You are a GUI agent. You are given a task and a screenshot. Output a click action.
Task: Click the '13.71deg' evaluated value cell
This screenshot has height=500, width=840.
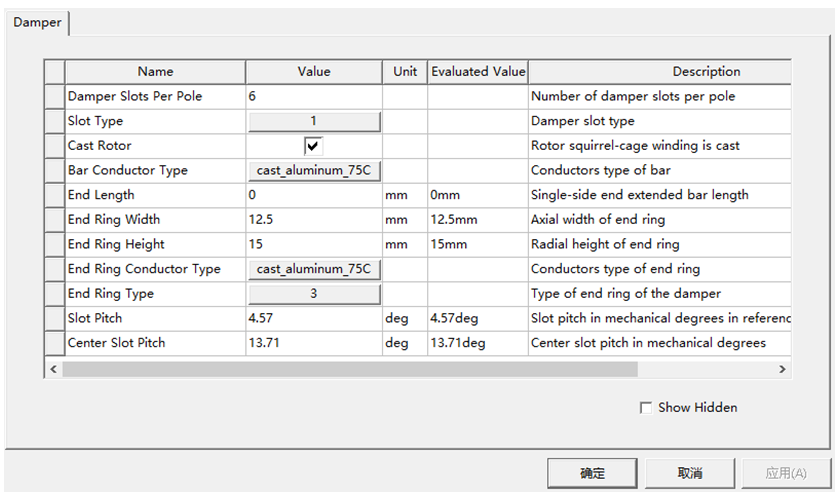pos(478,343)
